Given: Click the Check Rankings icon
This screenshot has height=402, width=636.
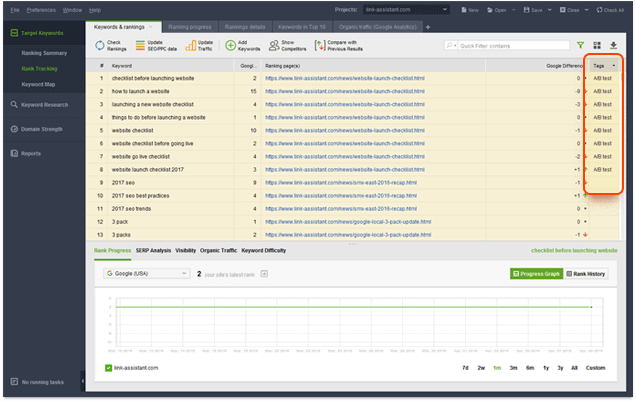Looking at the screenshot, I should 100,45.
